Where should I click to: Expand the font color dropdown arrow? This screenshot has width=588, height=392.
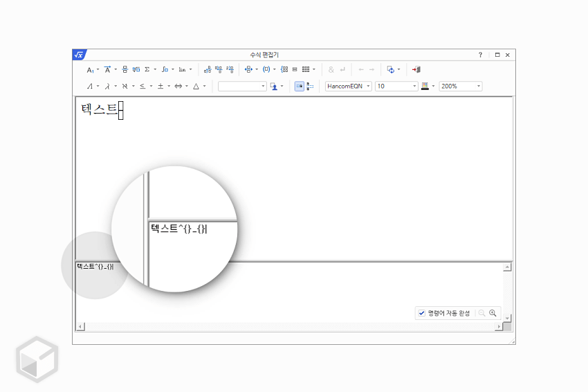point(433,87)
